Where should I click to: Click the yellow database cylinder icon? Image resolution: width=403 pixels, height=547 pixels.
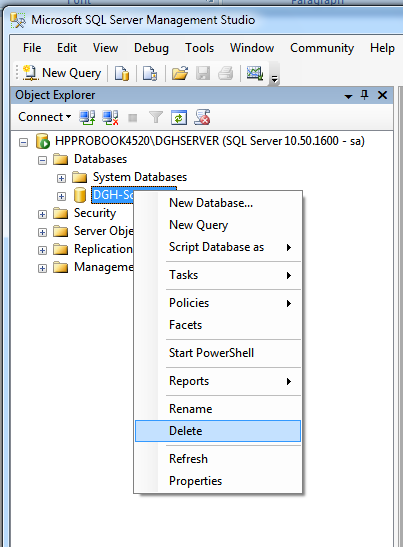click(80, 195)
